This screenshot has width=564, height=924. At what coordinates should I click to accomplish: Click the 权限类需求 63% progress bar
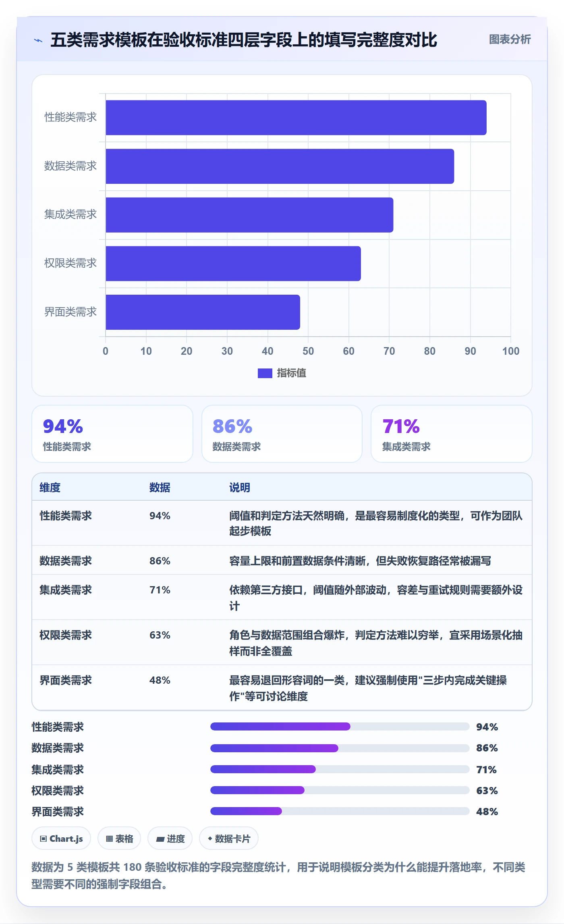pos(340,790)
